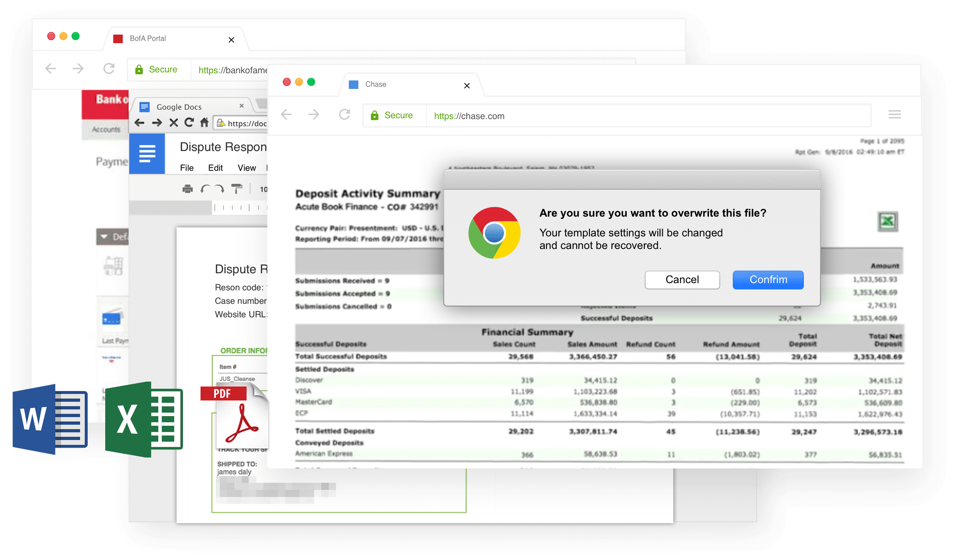Click the bankofamerica URL field

(233, 70)
